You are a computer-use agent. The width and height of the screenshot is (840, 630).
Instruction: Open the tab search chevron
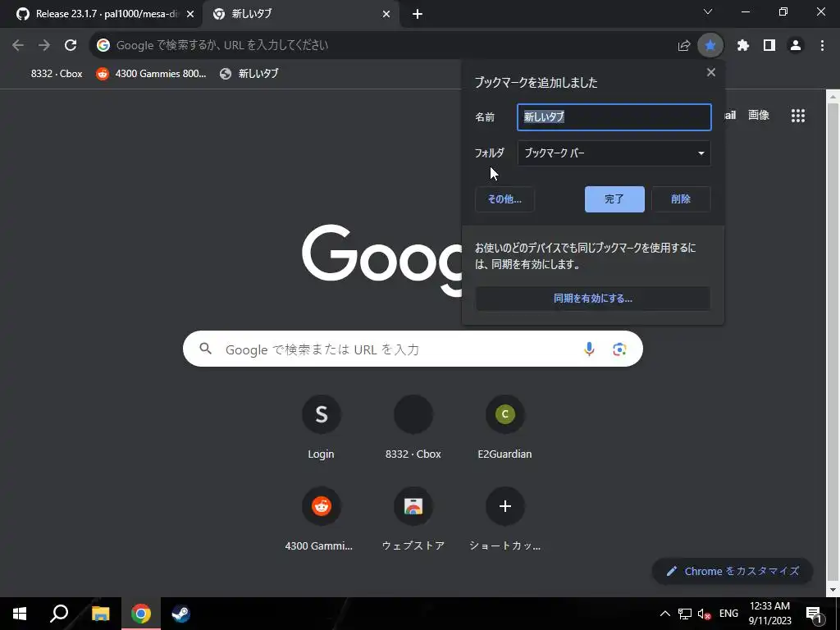coord(708,11)
